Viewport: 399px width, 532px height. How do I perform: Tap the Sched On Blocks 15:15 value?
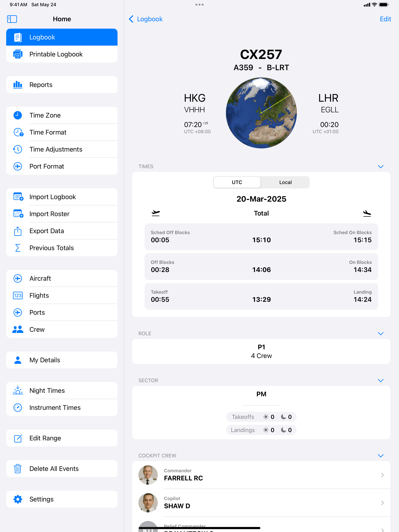(362, 240)
